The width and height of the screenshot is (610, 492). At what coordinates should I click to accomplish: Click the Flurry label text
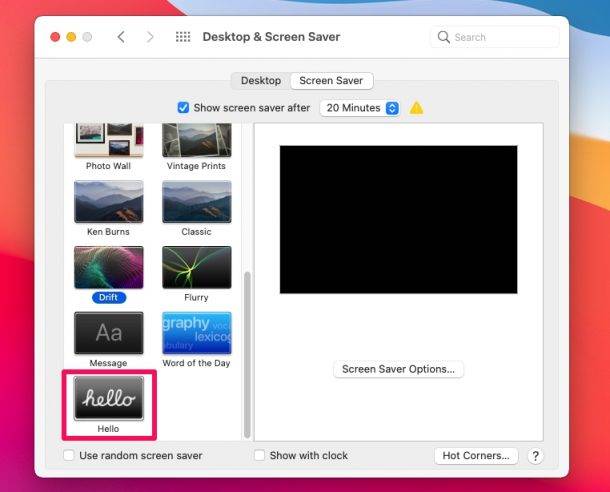[196, 298]
